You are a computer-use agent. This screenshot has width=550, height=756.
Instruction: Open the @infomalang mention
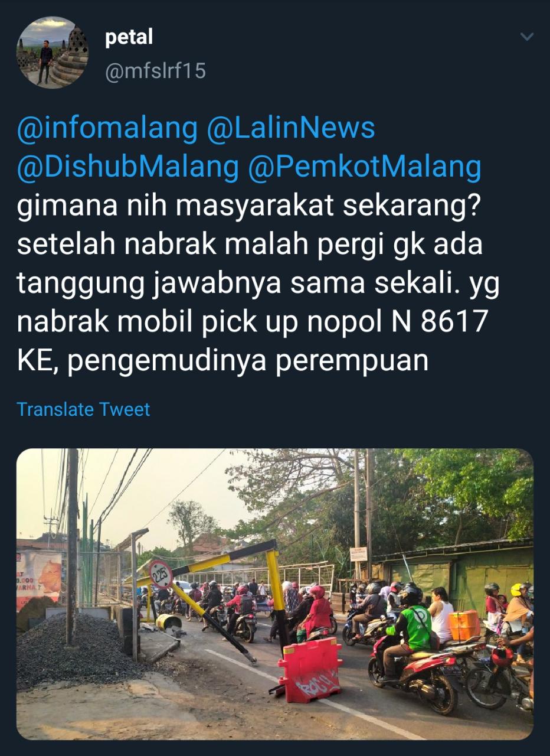click(x=107, y=129)
